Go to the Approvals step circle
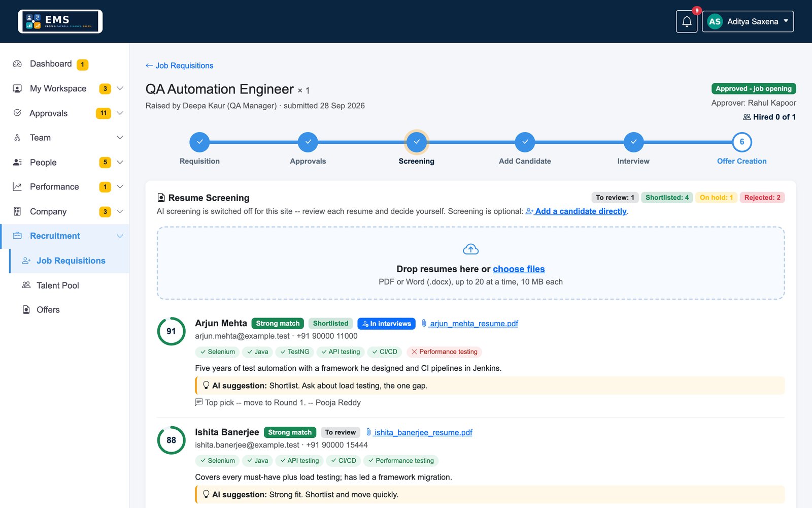The width and height of the screenshot is (812, 508). tap(308, 142)
